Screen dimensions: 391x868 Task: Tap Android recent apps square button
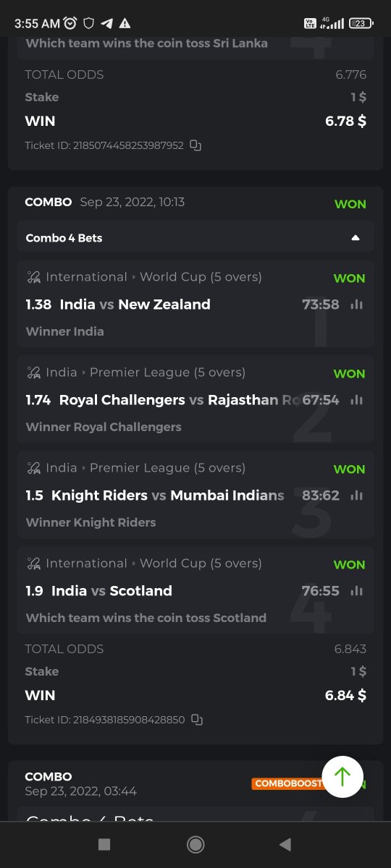tap(104, 844)
